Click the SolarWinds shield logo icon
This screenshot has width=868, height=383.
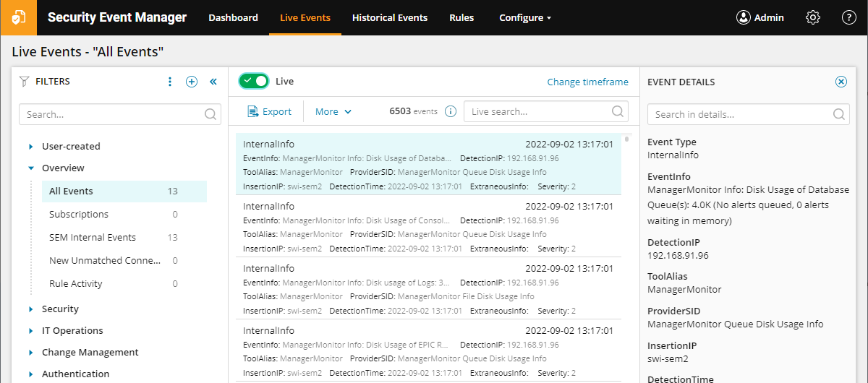click(18, 17)
